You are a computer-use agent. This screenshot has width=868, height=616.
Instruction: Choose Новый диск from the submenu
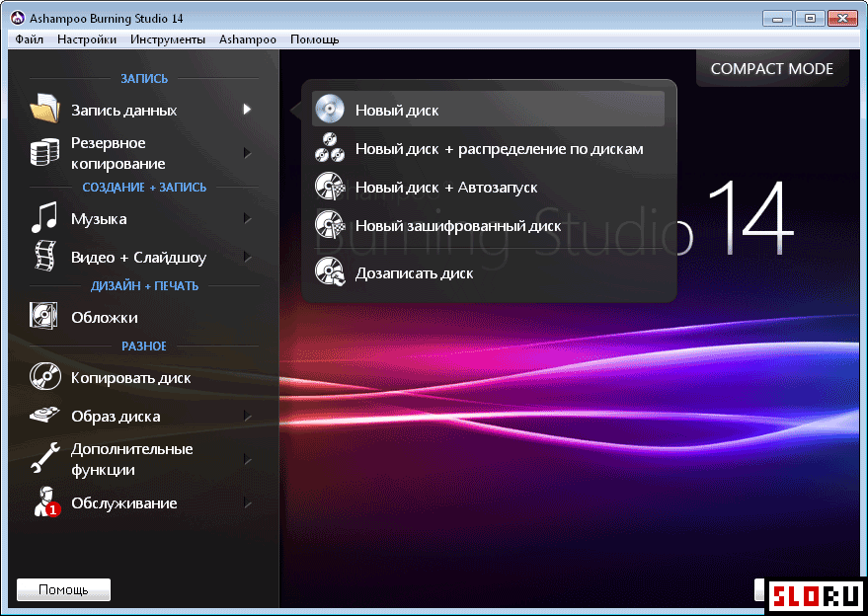point(488,109)
